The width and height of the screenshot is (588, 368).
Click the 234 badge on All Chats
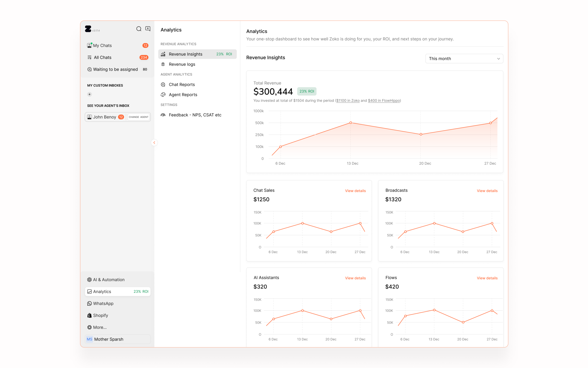point(144,57)
